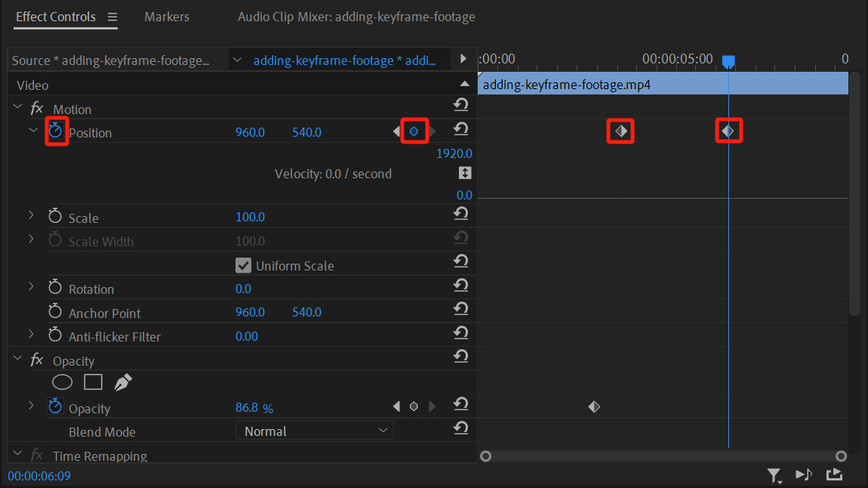Reset the Position property values
Screen dimensions: 868x488
[x=460, y=128]
